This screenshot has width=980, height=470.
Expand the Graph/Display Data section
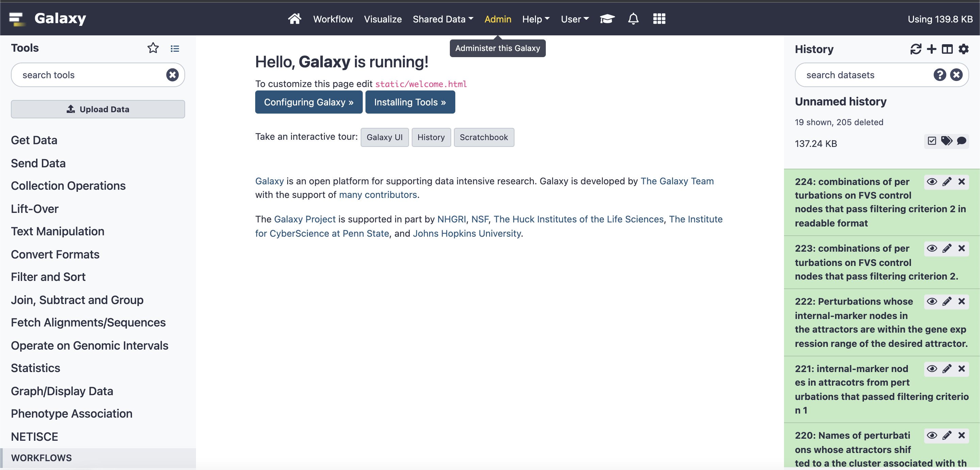pos(62,391)
